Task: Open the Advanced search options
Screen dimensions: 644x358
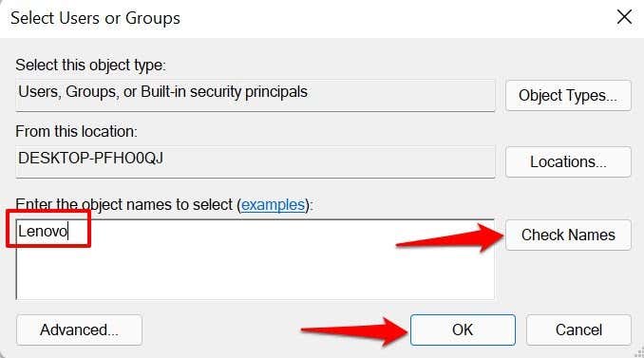Action: coord(79,330)
